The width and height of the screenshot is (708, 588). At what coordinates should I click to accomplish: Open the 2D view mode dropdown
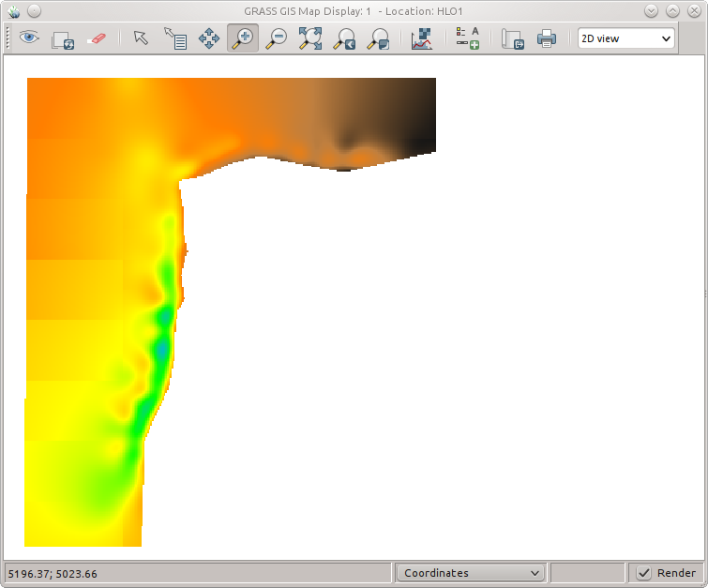(625, 38)
